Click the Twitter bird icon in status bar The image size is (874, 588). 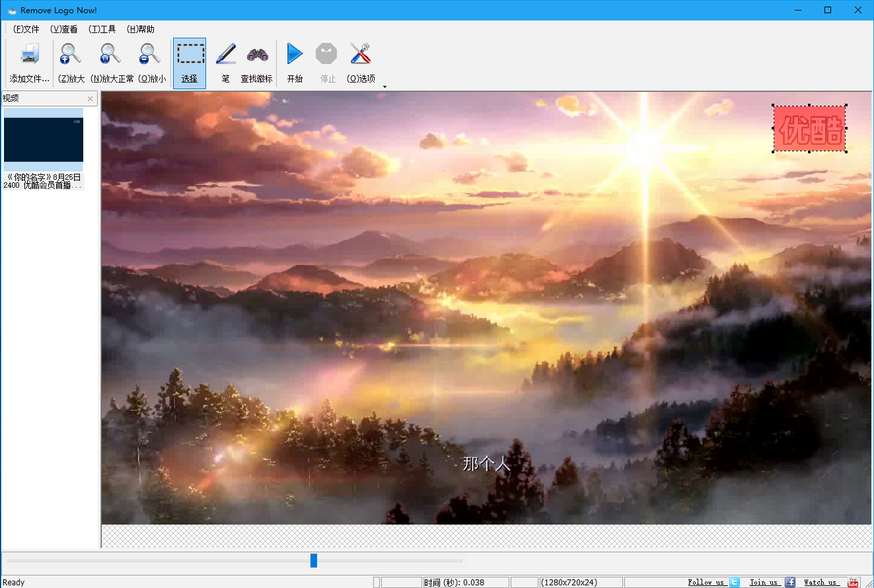click(x=734, y=582)
